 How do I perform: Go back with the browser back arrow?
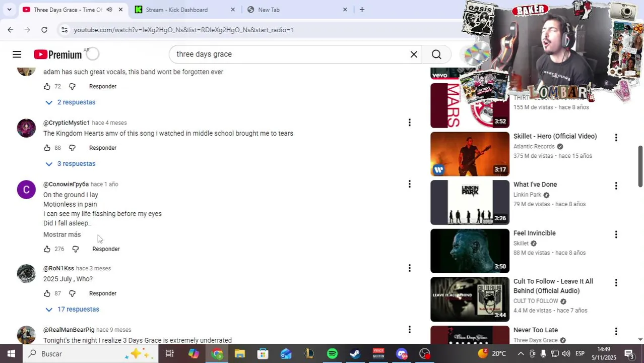(x=11, y=30)
